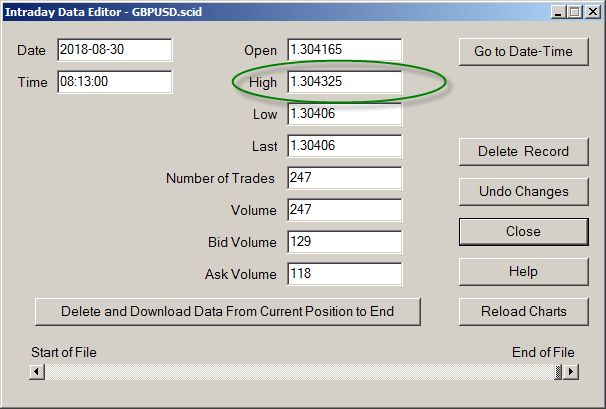Delete the current record
This screenshot has height=409, width=606.
tap(524, 152)
